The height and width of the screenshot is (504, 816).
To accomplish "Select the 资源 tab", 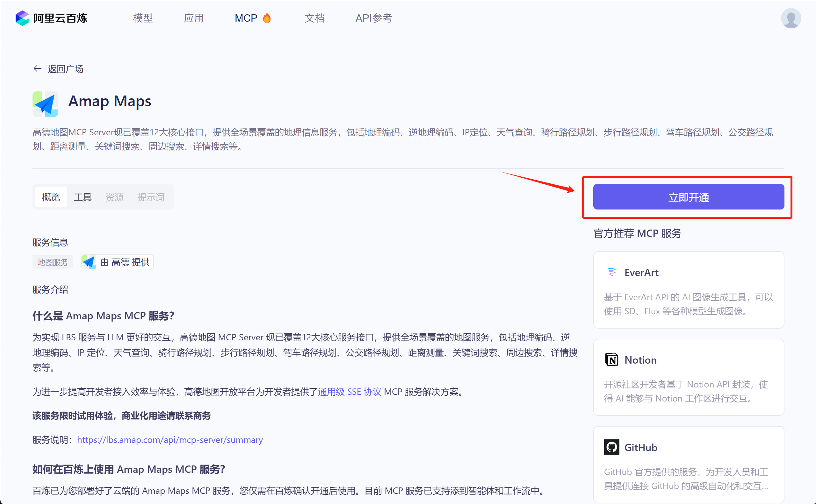I will [114, 197].
